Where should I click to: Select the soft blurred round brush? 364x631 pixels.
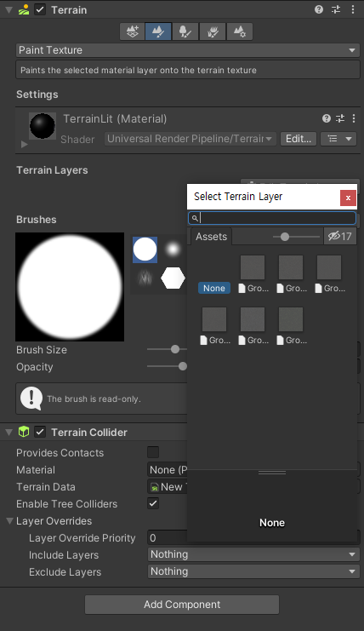pyautogui.click(x=173, y=250)
